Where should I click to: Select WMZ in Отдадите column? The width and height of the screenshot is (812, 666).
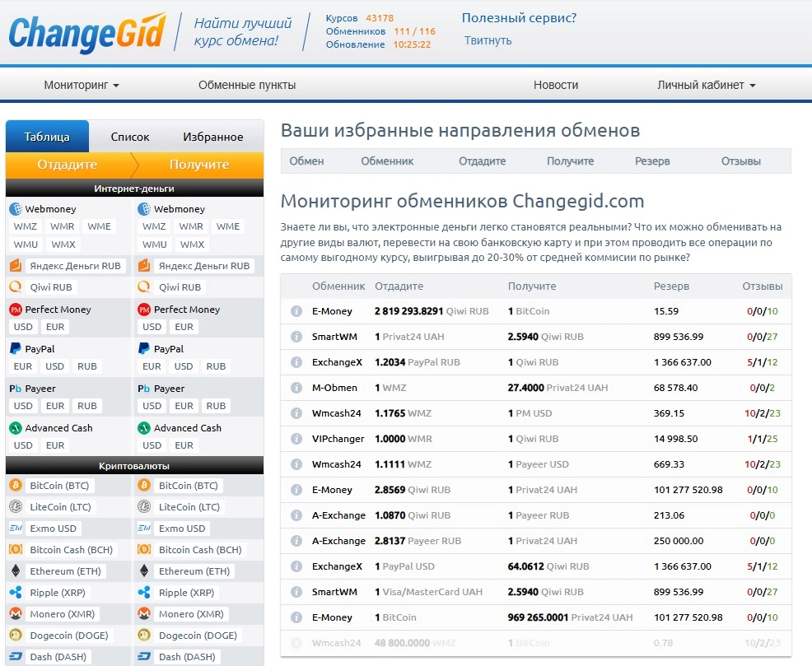coord(26,226)
